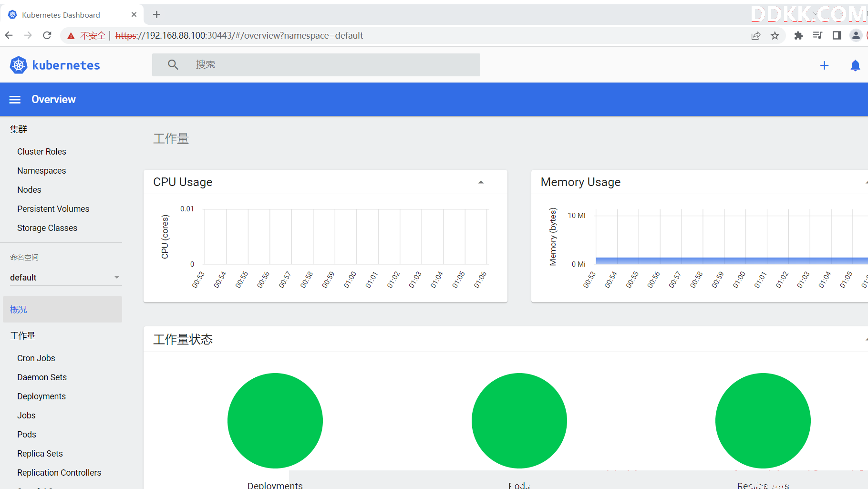The image size is (868, 489).
Task: Open Jobs in sidebar
Action: pyautogui.click(x=26, y=416)
